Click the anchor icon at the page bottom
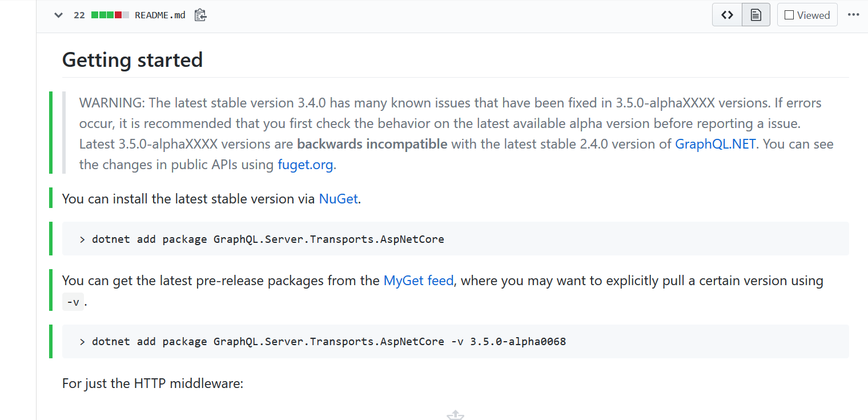Screen dimensions: 868x420 [x=455, y=415]
